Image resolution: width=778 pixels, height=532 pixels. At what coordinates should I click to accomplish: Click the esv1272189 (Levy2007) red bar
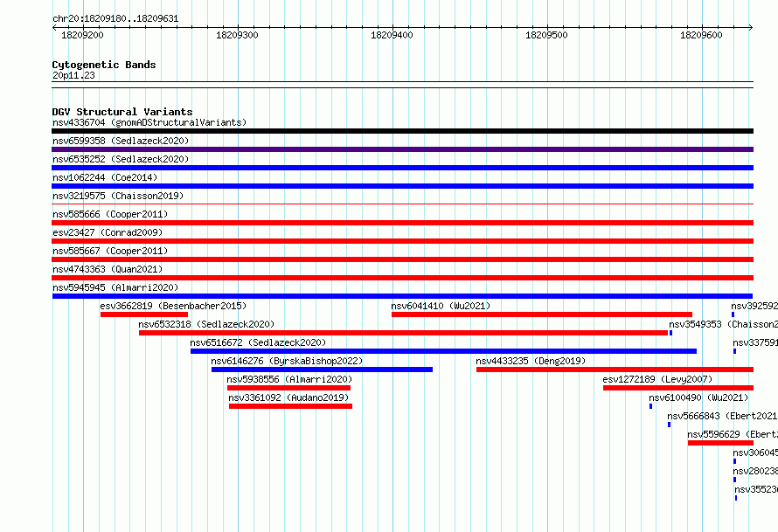point(678,388)
